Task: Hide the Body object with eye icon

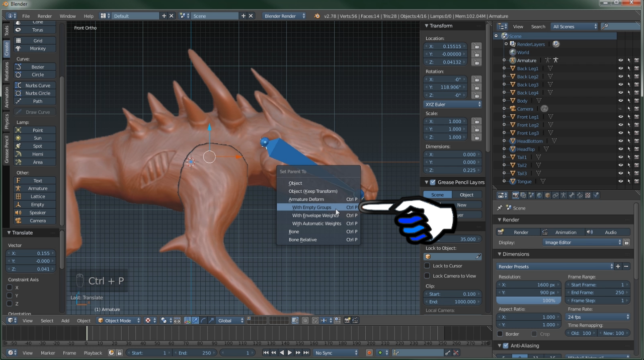Action: (620, 101)
